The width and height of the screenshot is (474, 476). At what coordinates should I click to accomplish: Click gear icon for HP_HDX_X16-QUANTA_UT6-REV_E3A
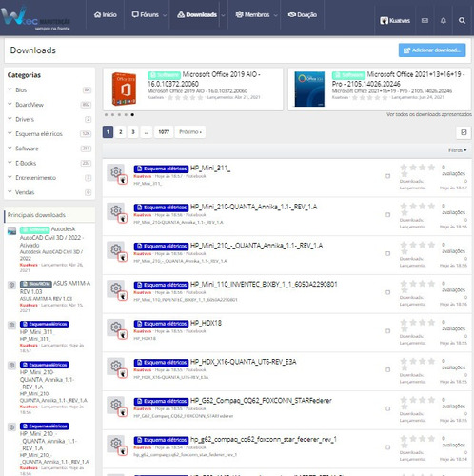point(115,366)
